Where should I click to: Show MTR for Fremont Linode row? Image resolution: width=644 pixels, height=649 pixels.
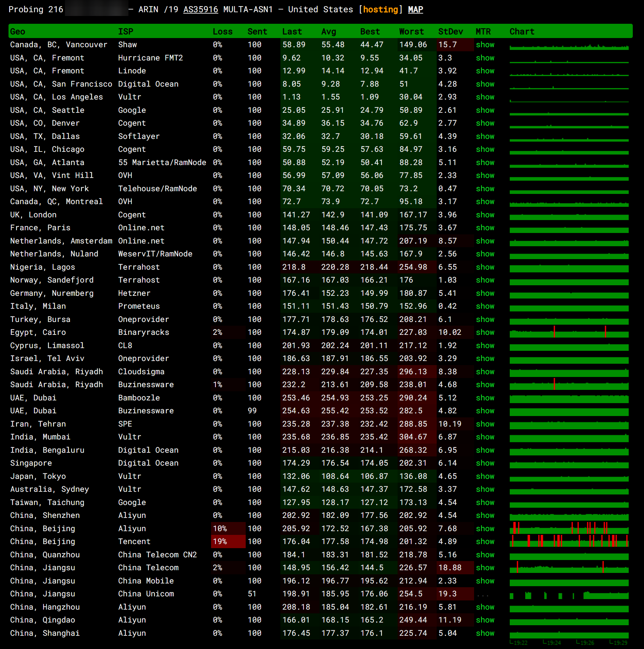tap(485, 71)
